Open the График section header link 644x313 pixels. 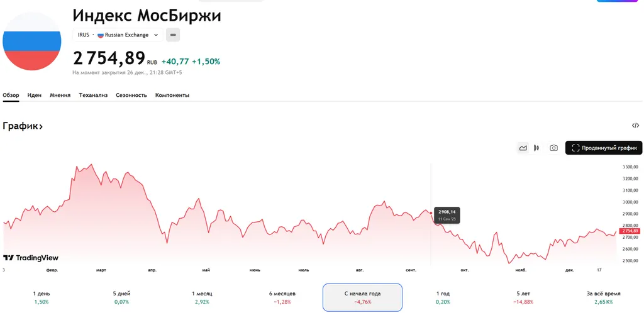point(23,126)
